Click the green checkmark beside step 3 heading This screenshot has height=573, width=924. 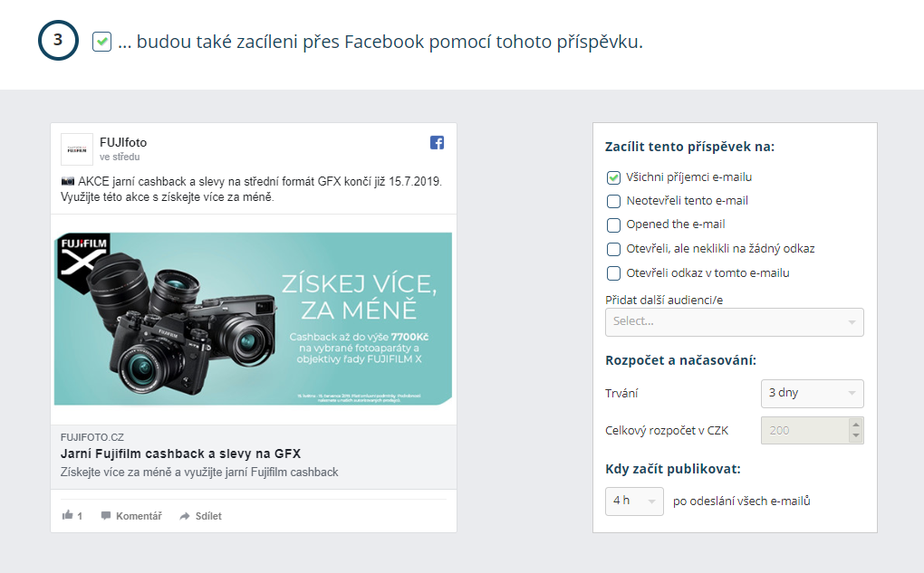100,41
